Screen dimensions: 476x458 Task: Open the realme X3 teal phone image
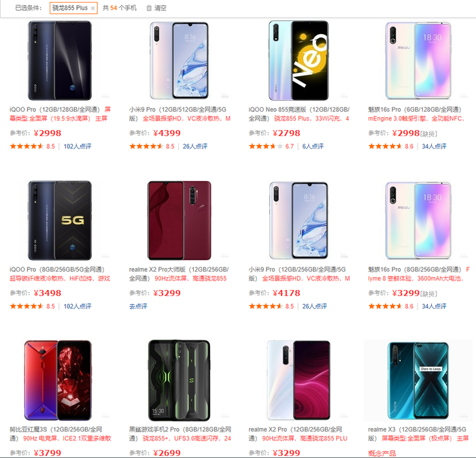point(418,380)
